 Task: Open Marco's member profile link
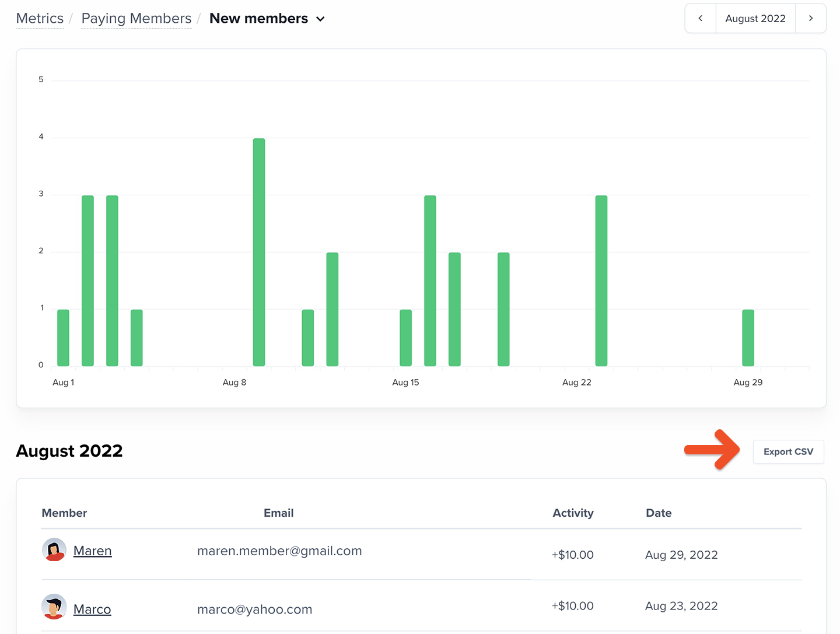point(92,610)
